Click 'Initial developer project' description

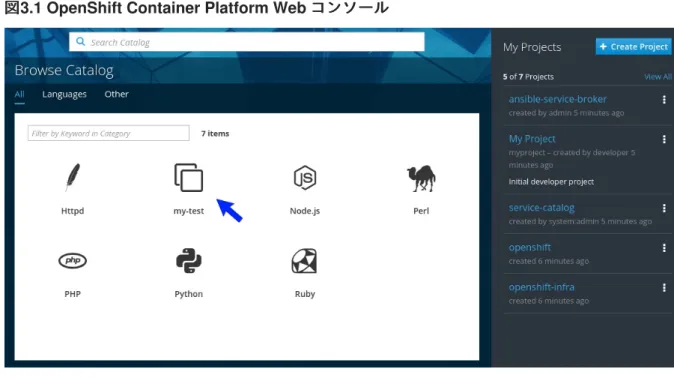click(x=551, y=182)
